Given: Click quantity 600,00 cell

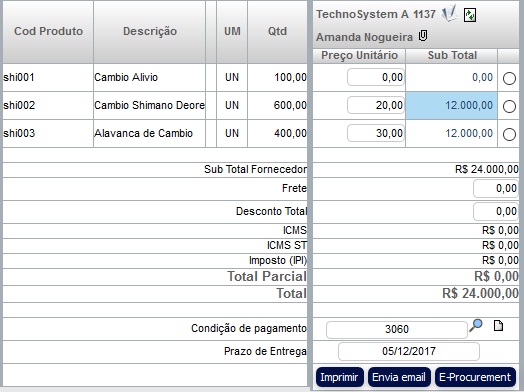Looking at the screenshot, I should click(277, 106).
